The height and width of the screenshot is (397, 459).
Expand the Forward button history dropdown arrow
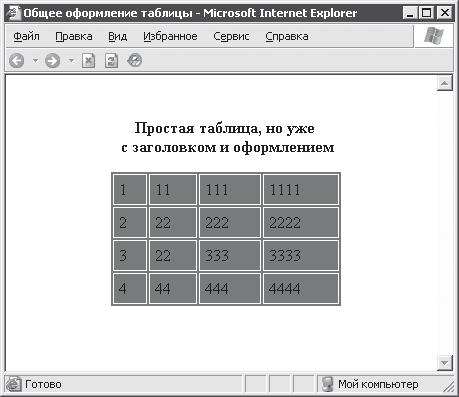click(x=71, y=61)
